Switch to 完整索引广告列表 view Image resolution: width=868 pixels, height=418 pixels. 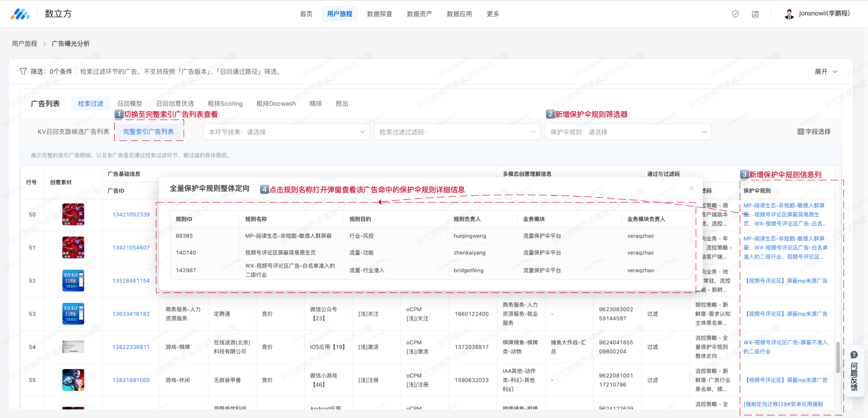[x=148, y=132]
